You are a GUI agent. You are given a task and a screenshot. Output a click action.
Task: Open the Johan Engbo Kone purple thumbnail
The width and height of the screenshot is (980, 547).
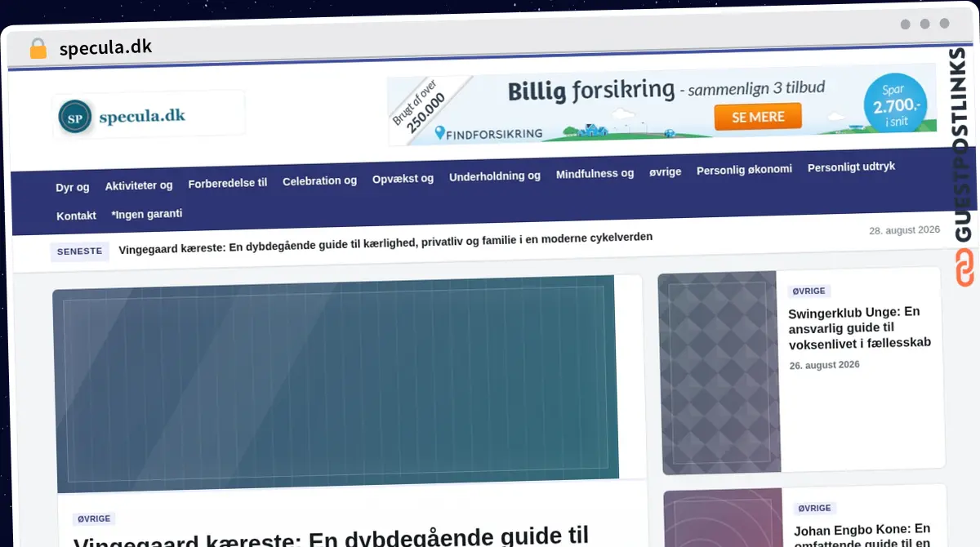click(x=724, y=518)
